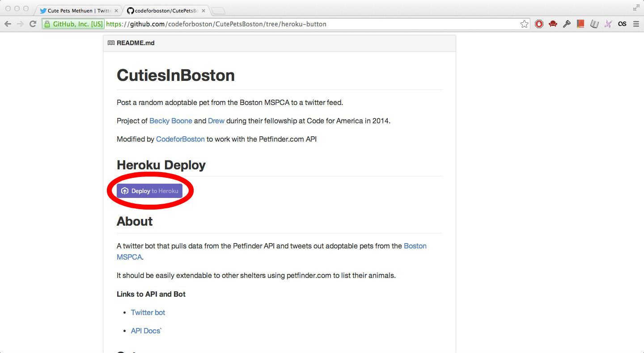
Task: Click the README.md book icon
Action: (x=111, y=43)
